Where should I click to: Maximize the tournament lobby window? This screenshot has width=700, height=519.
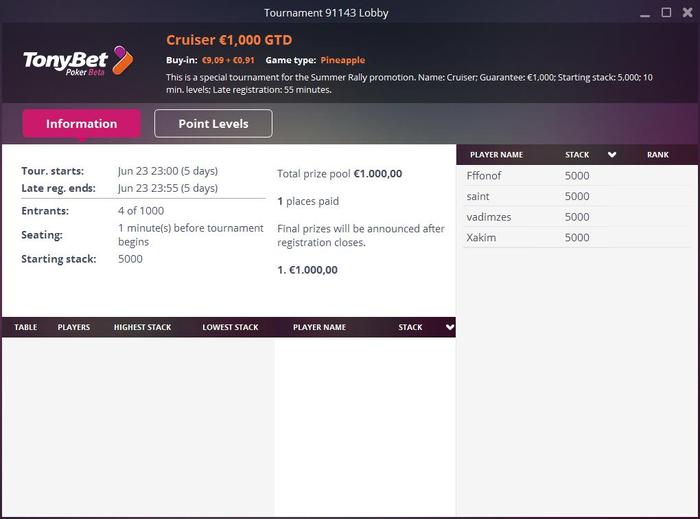(666, 12)
